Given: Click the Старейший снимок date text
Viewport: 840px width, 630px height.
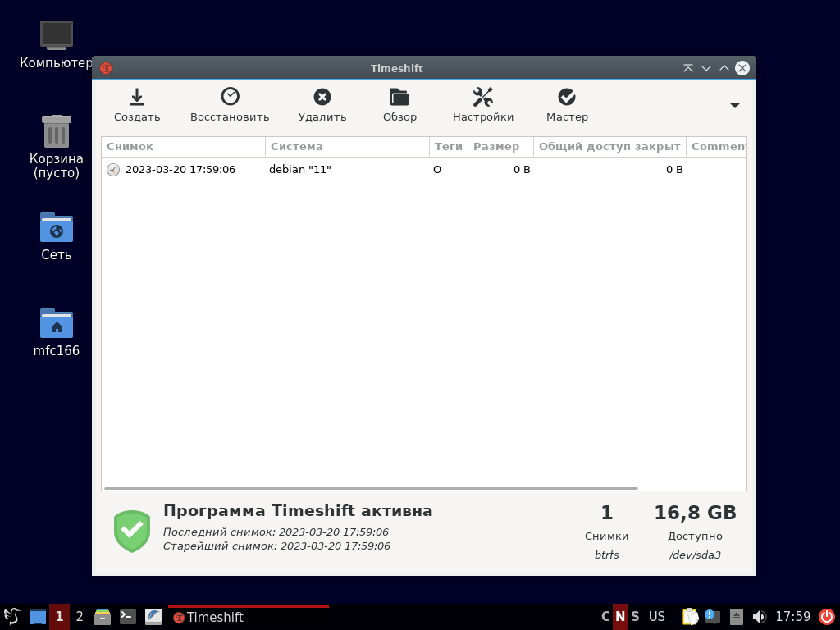Looking at the screenshot, I should click(276, 546).
